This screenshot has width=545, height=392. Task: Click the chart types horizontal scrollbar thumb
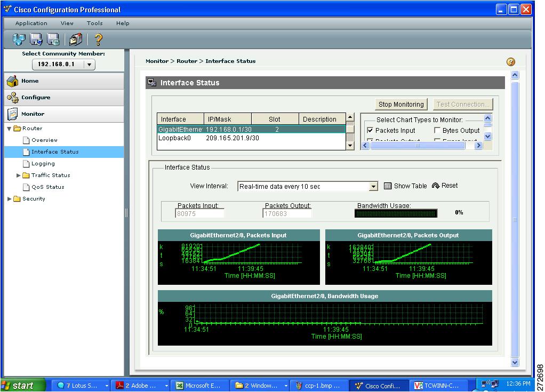(x=418, y=146)
